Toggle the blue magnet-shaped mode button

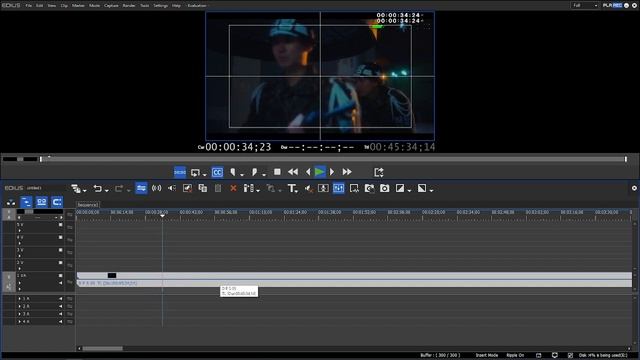click(x=57, y=202)
